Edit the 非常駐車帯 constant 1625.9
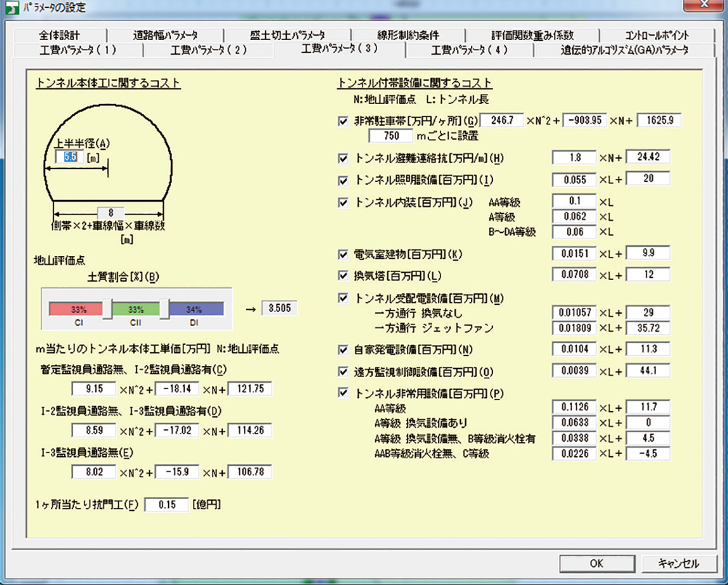Viewport: 728px width, 585px height. (x=660, y=121)
